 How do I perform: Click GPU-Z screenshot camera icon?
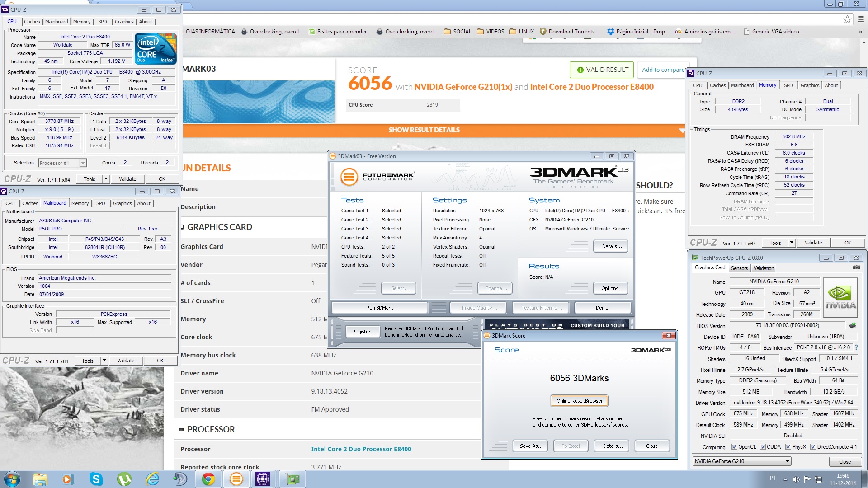pos(856,267)
